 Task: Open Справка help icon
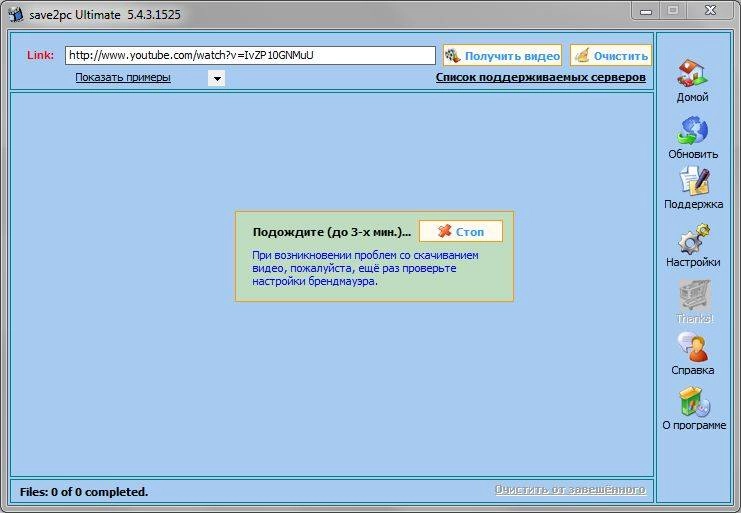(693, 347)
